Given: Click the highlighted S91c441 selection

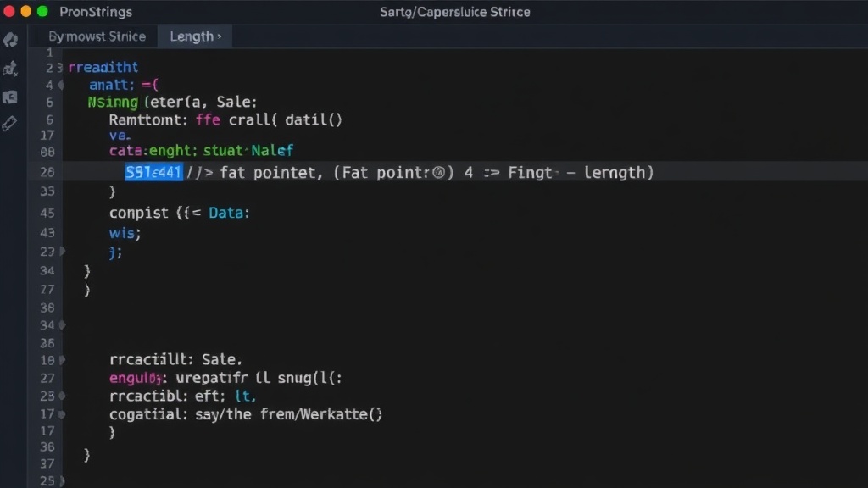Looking at the screenshot, I should 153,173.
